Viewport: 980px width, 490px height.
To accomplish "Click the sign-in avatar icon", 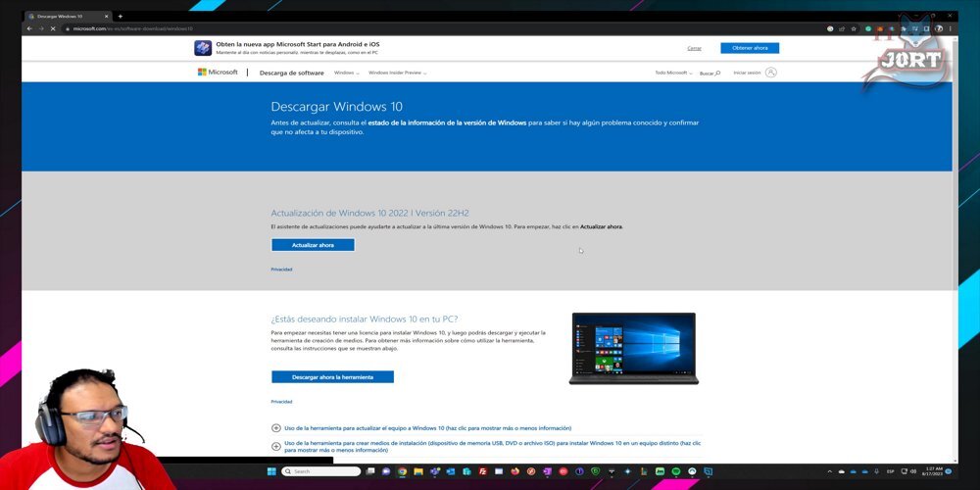I will tap(770, 73).
